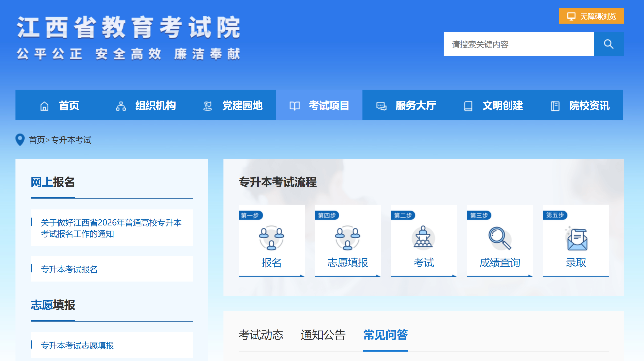The image size is (644, 361).
Task: Switch to the 通知公告 tab
Action: point(323,335)
